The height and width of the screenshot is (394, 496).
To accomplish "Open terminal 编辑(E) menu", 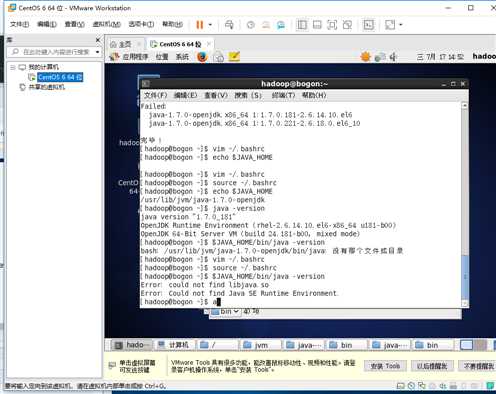I will (x=185, y=95).
